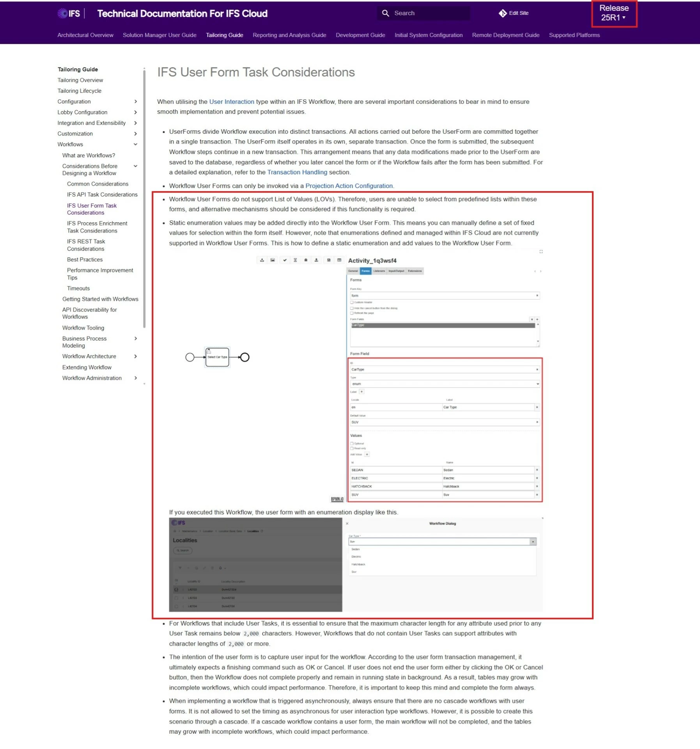Click the search magnifier icon
The width and height of the screenshot is (700, 749).
click(385, 13)
